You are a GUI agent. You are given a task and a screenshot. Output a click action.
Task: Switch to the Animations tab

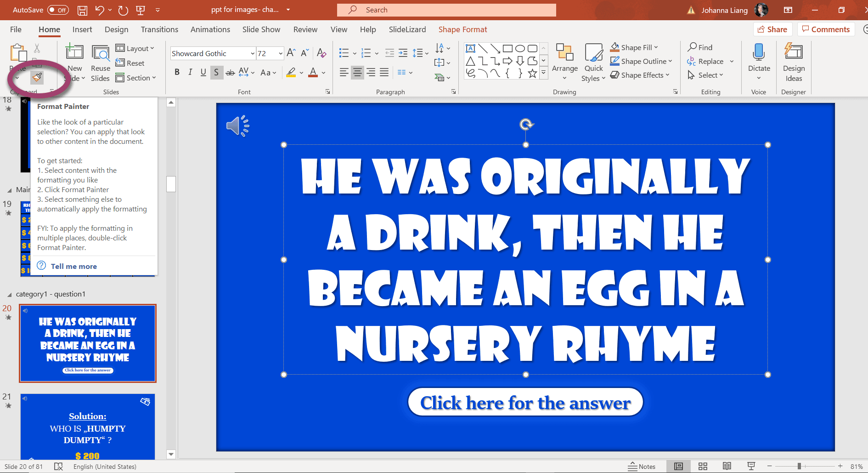[210, 29]
